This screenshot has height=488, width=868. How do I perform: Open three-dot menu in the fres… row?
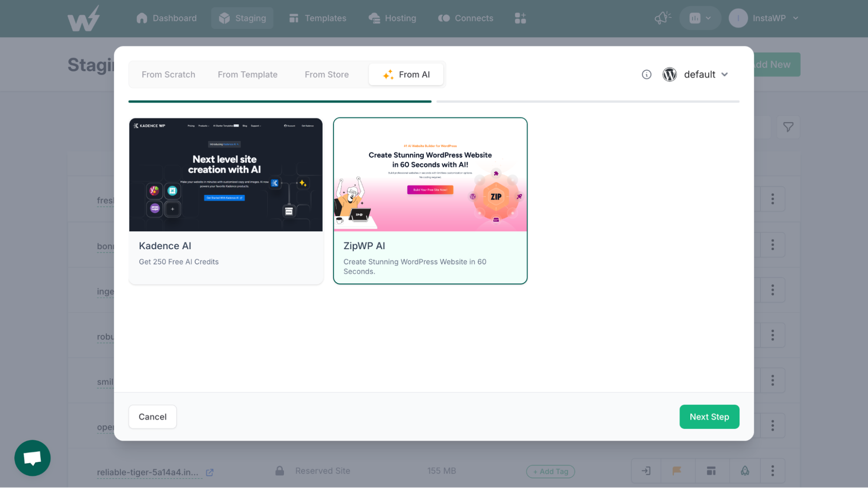click(x=772, y=199)
